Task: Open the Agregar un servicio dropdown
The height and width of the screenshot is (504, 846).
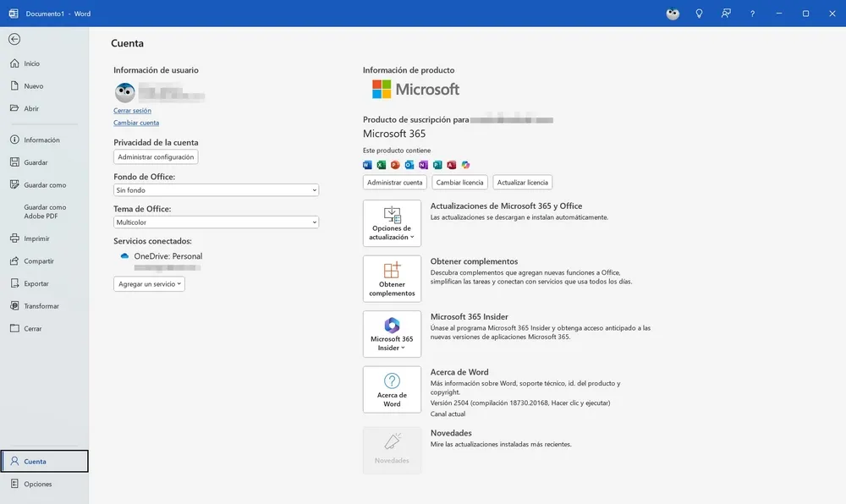Action: pyautogui.click(x=149, y=284)
